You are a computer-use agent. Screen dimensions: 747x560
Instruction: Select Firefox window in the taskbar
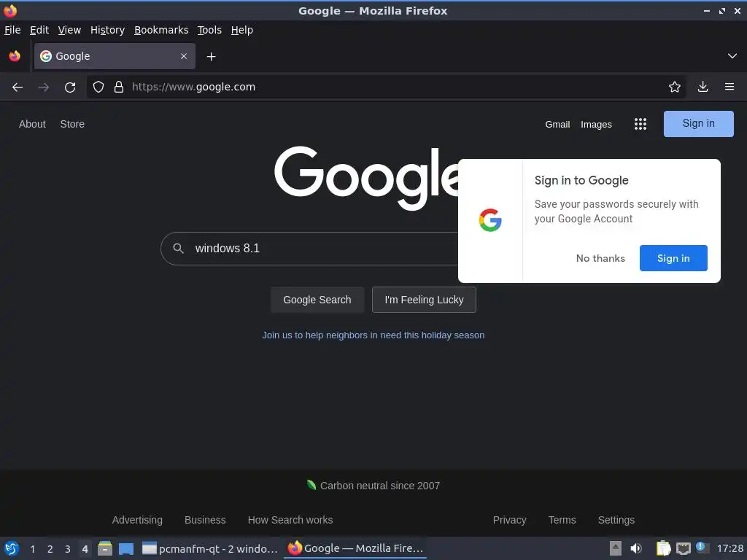pyautogui.click(x=355, y=548)
